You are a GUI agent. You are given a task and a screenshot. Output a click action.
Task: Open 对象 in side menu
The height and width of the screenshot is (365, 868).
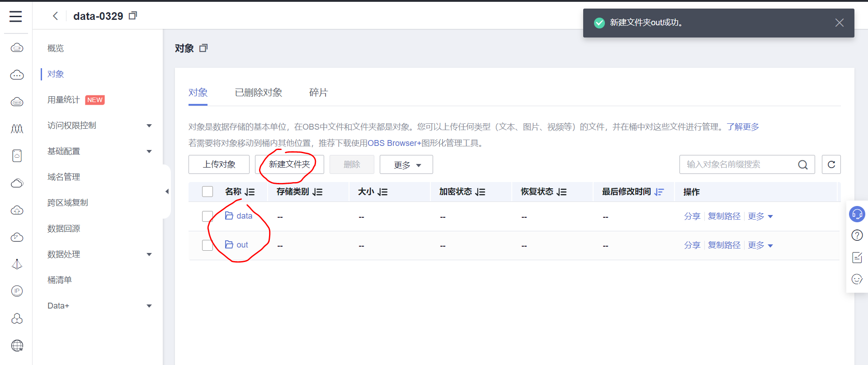tap(56, 74)
